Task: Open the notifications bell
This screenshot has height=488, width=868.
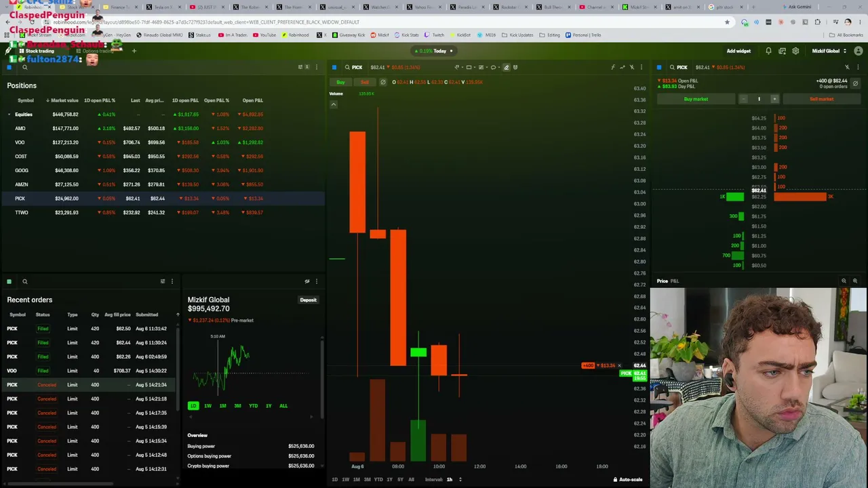Action: (768, 51)
